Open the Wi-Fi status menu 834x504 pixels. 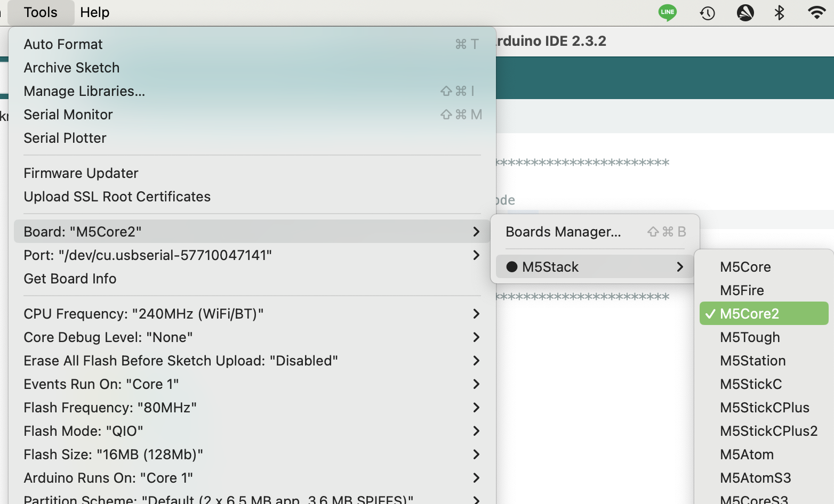pyautogui.click(x=816, y=12)
